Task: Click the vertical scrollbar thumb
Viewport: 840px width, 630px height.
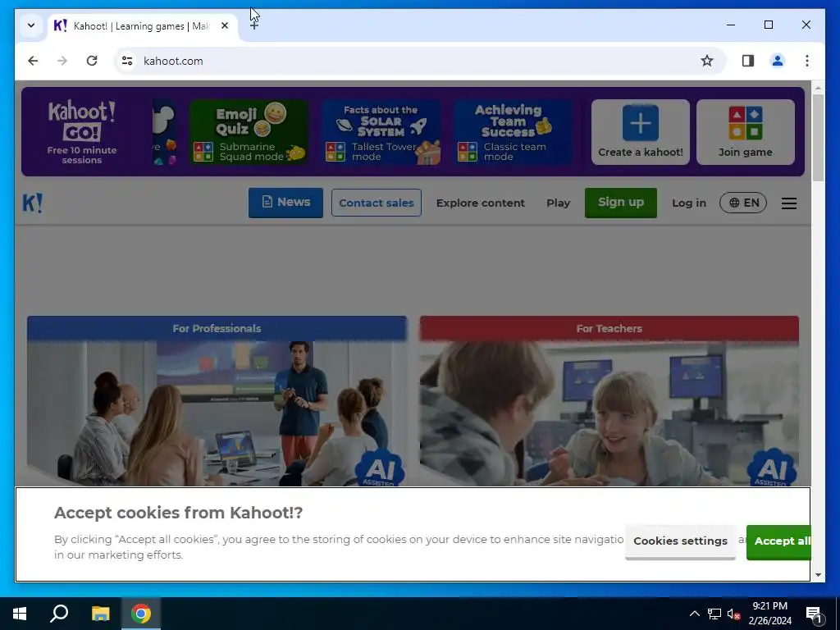Action: pos(818,138)
